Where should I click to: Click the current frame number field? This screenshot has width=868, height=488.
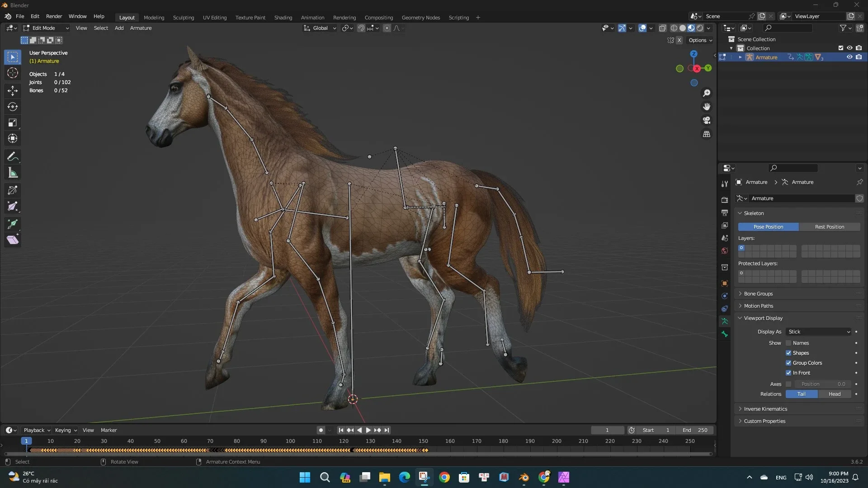[607, 430]
